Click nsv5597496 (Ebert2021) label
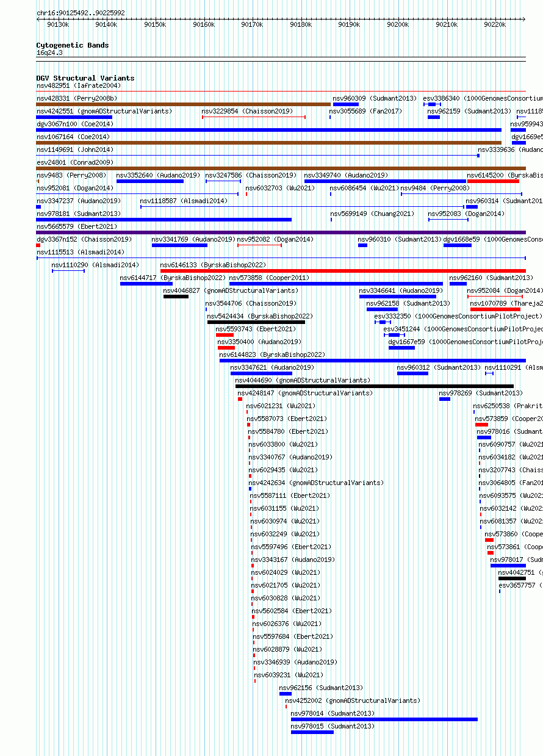 pos(290,547)
